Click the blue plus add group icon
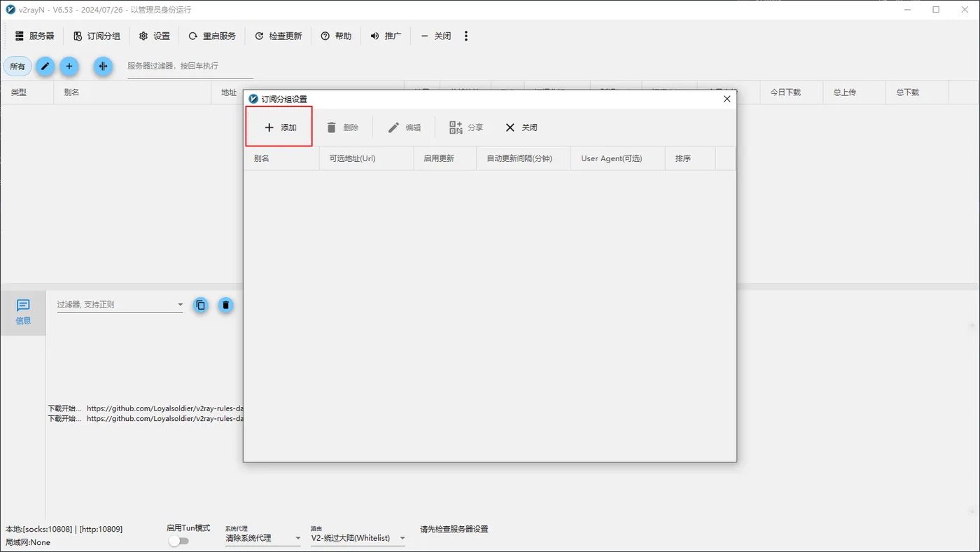This screenshot has height=552, width=980. coord(69,67)
